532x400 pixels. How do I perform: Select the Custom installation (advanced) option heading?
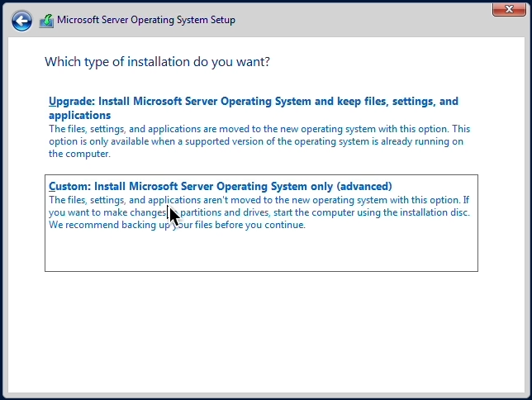221,186
